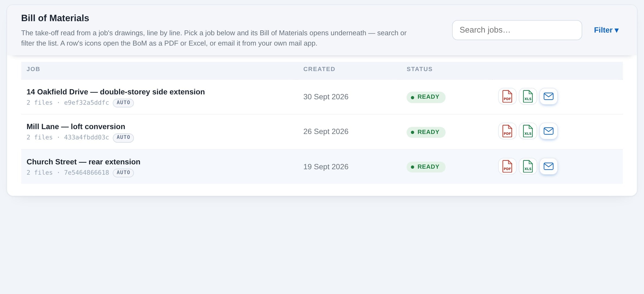
Task: Email the 14 Oakfield Drive BoM
Action: (x=548, y=96)
